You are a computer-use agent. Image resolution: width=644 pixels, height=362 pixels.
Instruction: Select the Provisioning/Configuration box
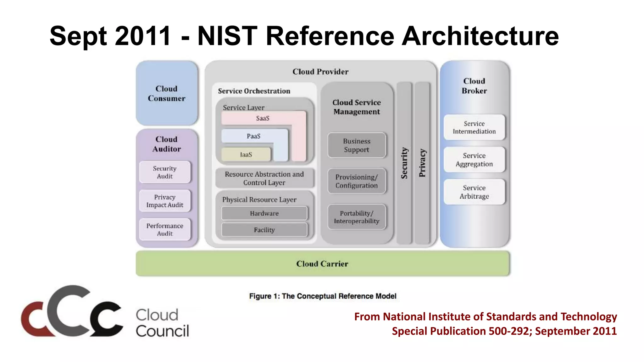tap(357, 181)
